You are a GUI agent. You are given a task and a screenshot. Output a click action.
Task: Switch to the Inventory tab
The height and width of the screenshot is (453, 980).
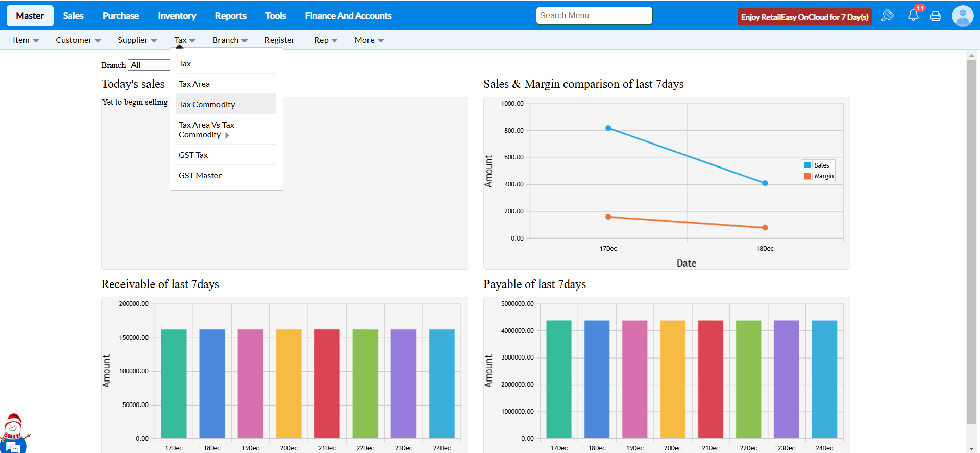[177, 16]
